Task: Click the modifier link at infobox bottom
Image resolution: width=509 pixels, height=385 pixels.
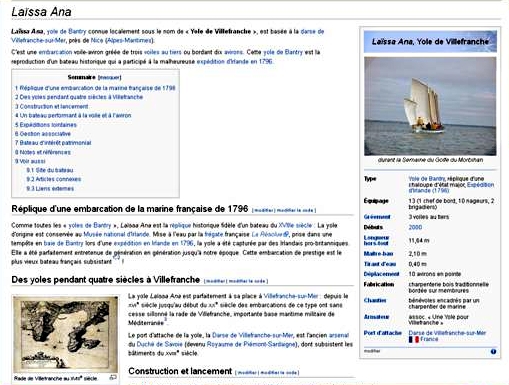Action: [372, 351]
